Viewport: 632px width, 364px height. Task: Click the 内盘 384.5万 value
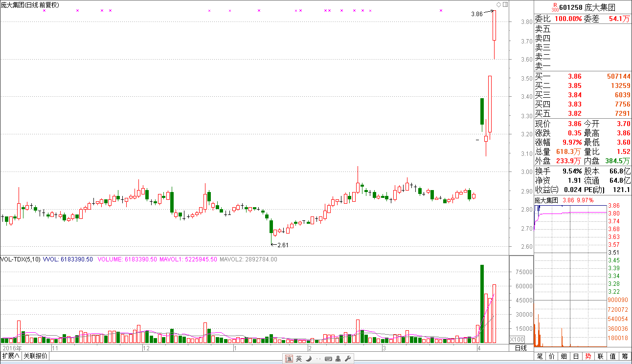point(618,161)
